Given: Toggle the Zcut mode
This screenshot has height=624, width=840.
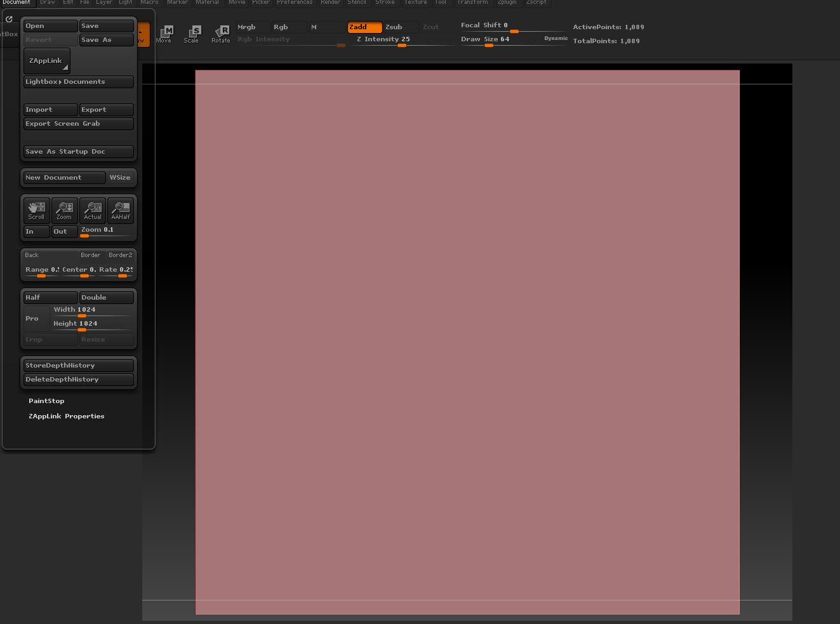Looking at the screenshot, I should click(x=437, y=27).
